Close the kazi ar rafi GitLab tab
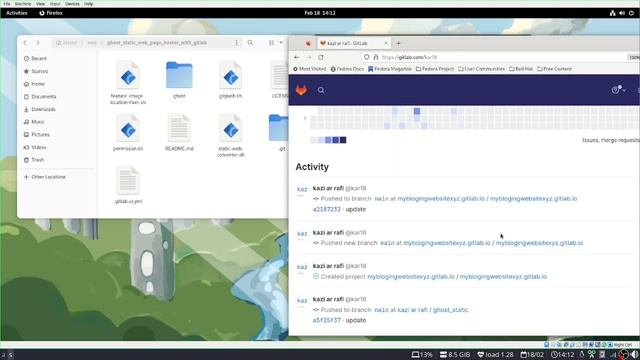This screenshot has width=640, height=360. click(x=386, y=43)
